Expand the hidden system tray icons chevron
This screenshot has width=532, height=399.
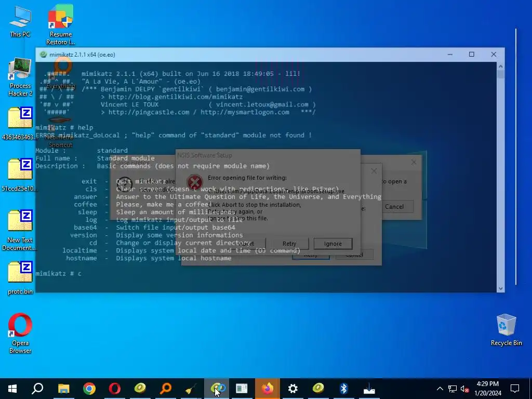440,389
